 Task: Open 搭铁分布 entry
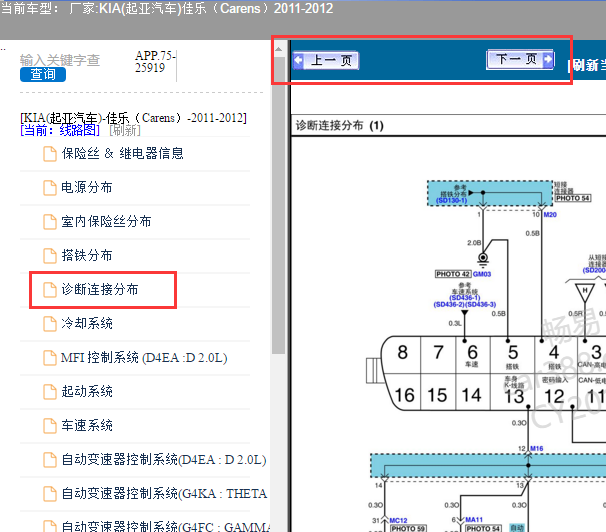[x=87, y=255]
